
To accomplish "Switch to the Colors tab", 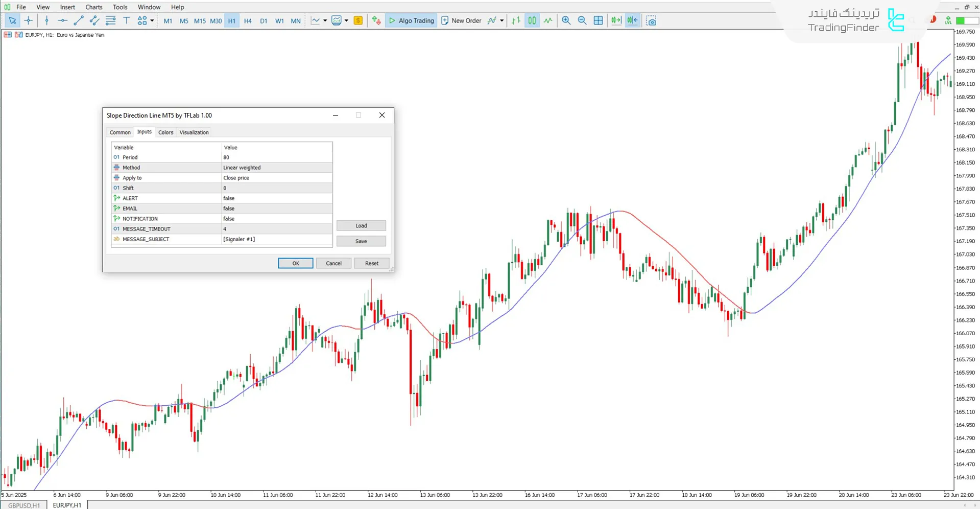I will click(165, 132).
